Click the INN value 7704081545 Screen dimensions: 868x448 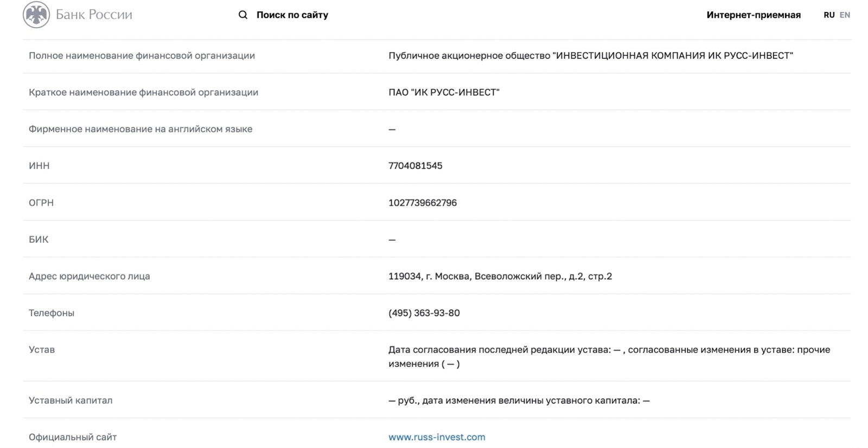click(415, 166)
